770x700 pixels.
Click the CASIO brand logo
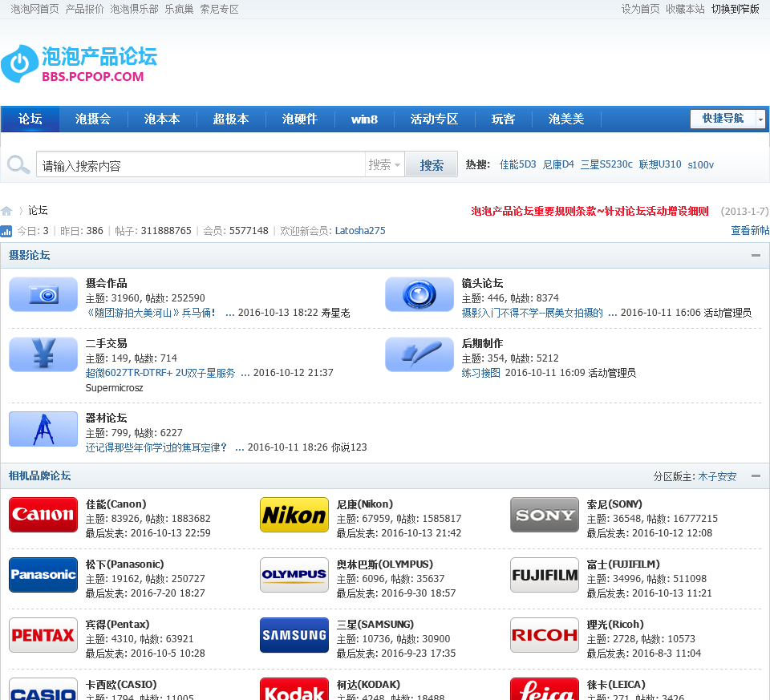tap(43, 690)
